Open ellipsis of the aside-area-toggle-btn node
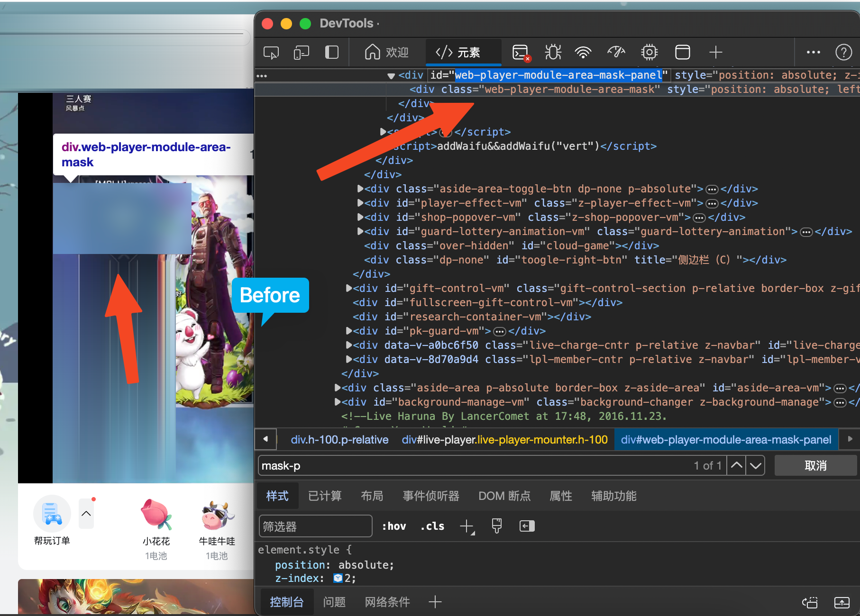 point(712,189)
